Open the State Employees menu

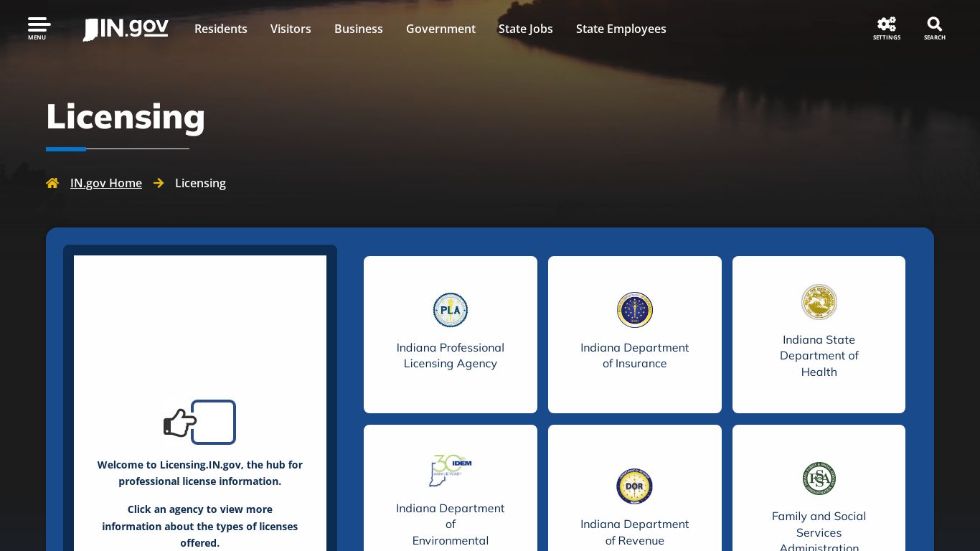(x=621, y=29)
